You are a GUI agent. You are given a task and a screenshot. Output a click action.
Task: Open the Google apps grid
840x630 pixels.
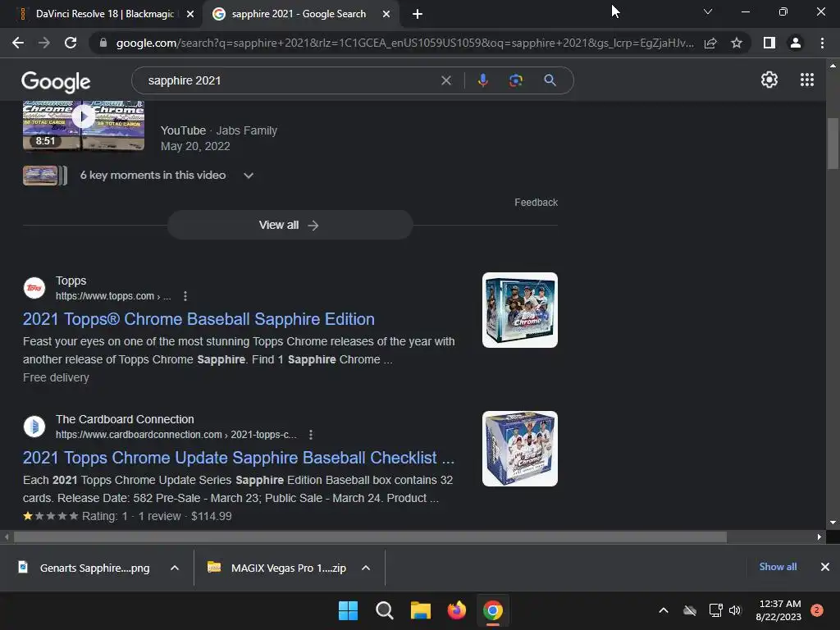[x=807, y=80]
